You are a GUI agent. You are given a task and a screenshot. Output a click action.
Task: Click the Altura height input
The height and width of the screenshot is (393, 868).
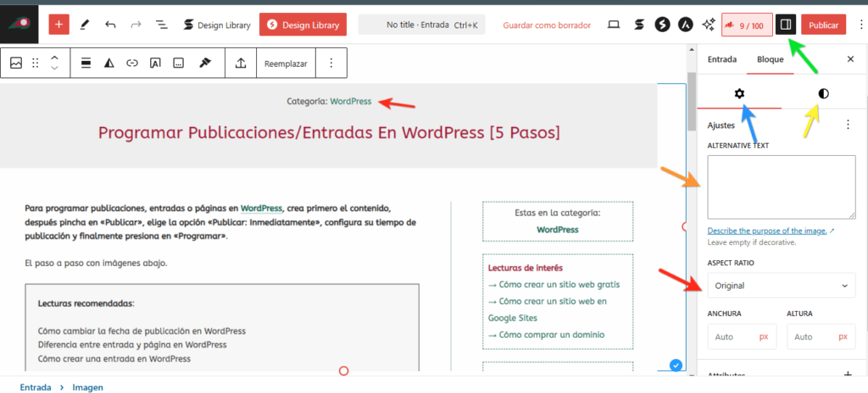(x=821, y=336)
